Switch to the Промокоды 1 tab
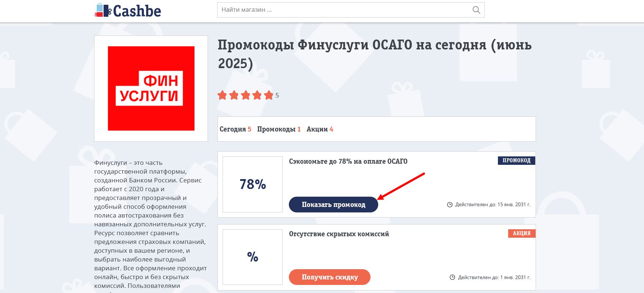This screenshot has height=293, width=644. click(279, 129)
